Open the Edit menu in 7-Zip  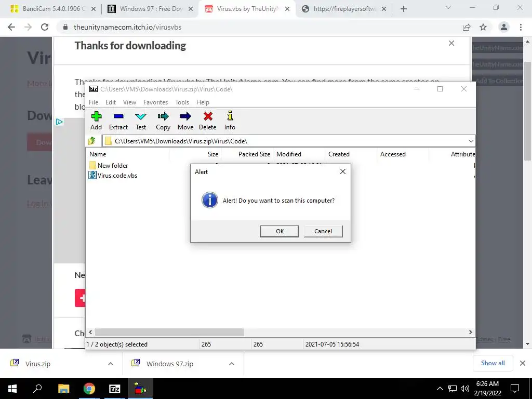[x=111, y=102]
